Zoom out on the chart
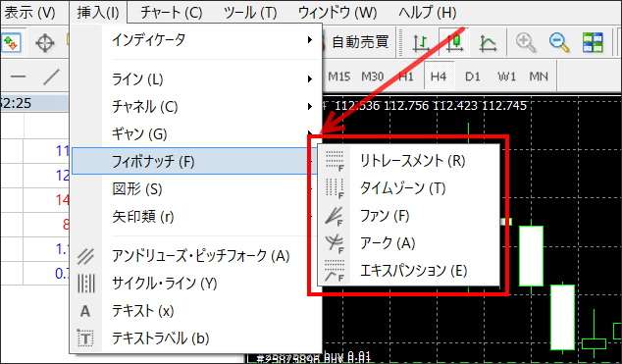622x364 pixels. (x=559, y=42)
